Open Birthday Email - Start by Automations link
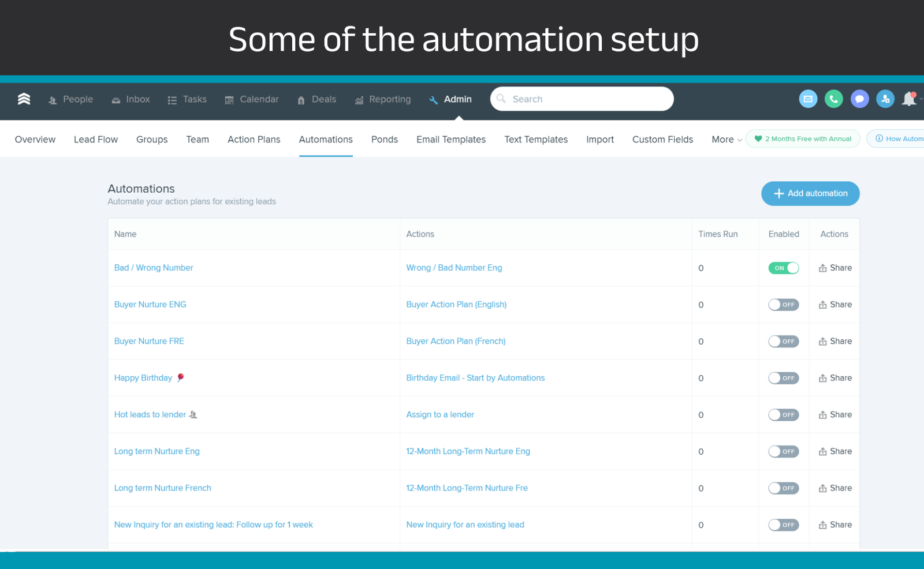The width and height of the screenshot is (924, 569). pos(475,378)
